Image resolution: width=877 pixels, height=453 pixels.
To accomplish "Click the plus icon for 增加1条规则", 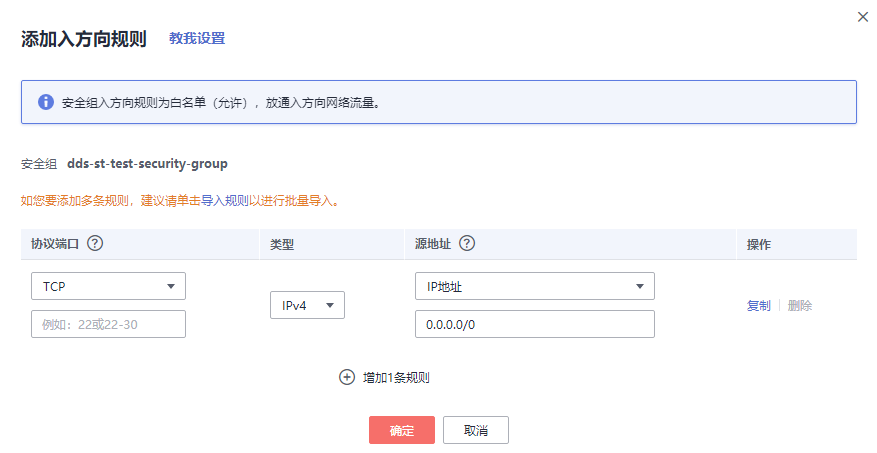I will pos(347,377).
